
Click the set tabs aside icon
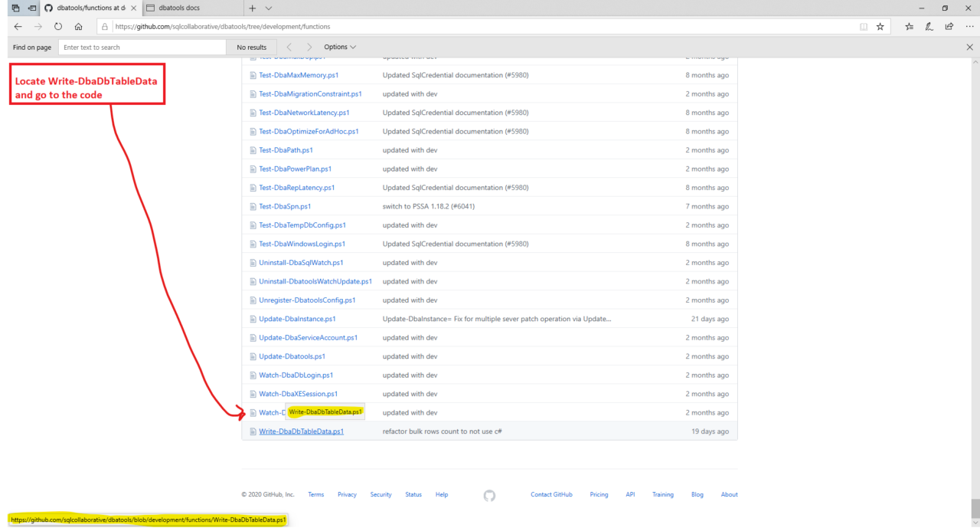[31, 8]
